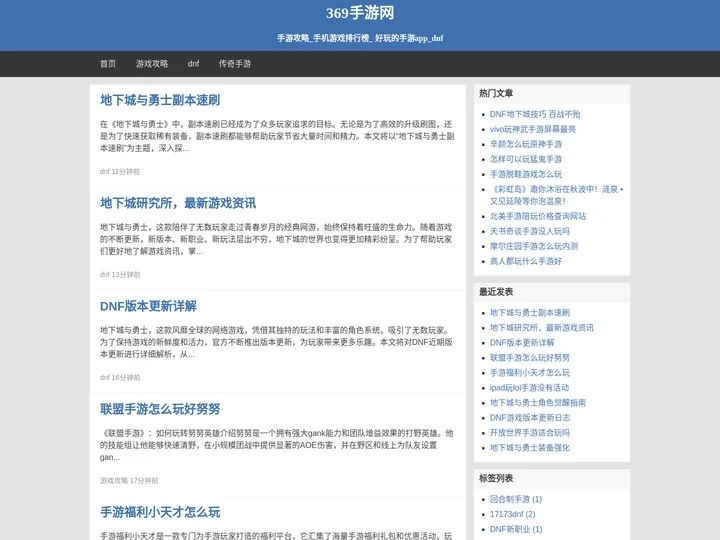Image resolution: width=720 pixels, height=540 pixels.
Task: Click excerpt starting 《联盟手游》：如何玩转努努
Action: (x=277, y=445)
